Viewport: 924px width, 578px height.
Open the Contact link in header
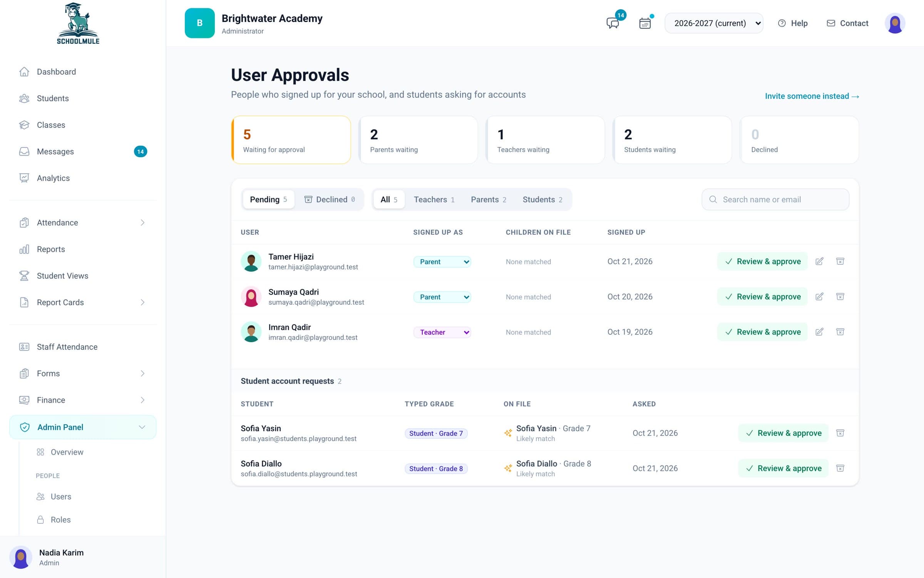[x=847, y=23]
